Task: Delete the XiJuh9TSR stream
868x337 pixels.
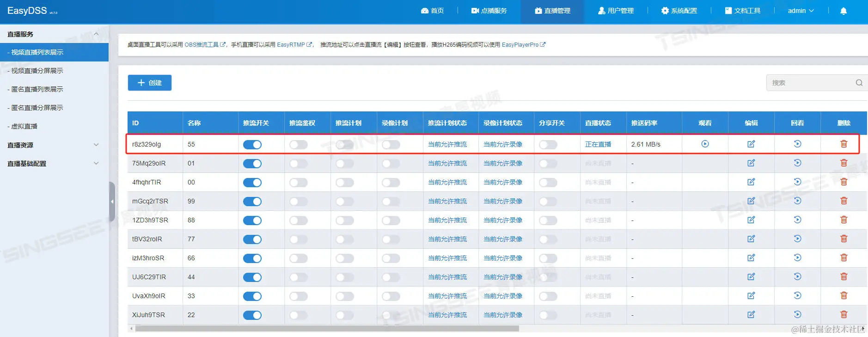Action: pyautogui.click(x=844, y=314)
